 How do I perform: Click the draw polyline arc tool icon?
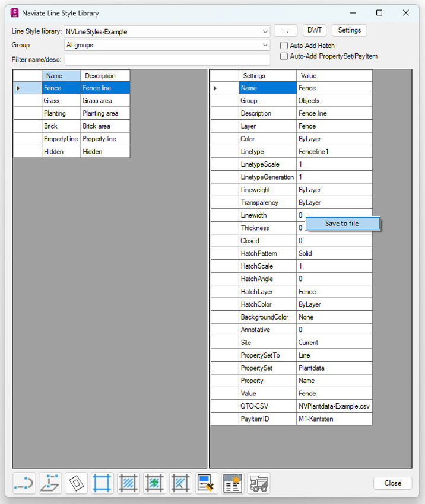coord(24,483)
